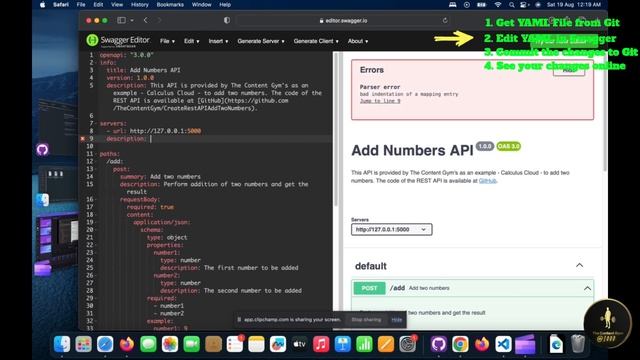
Task: Open Messages from the dock
Action: (148, 344)
